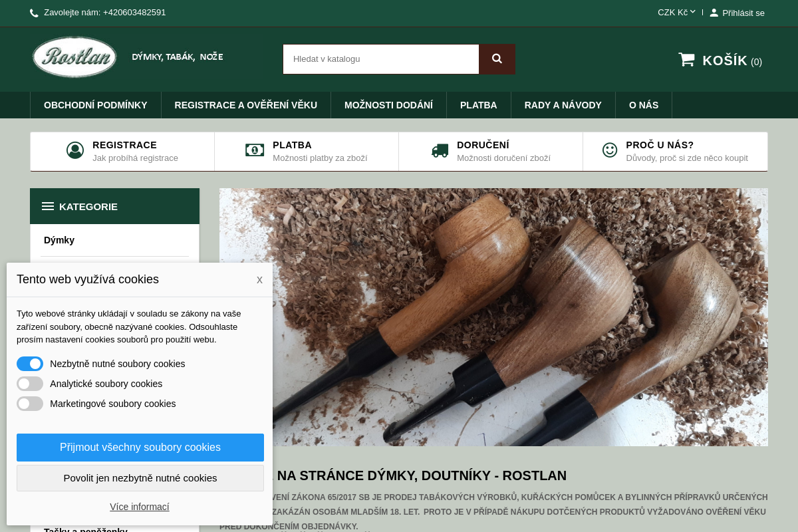
Task: Click the Hledat v katalogu search field
Action: click(x=381, y=59)
